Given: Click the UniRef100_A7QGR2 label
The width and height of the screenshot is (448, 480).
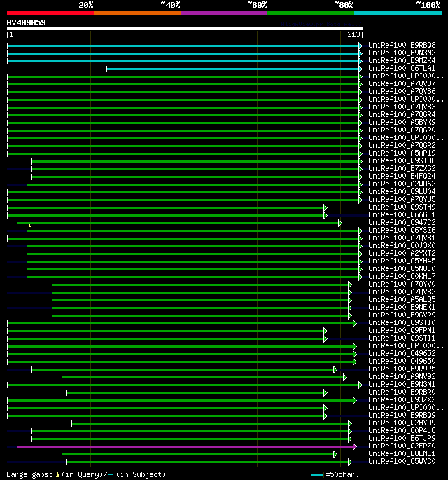Looking at the screenshot, I should (402, 146).
